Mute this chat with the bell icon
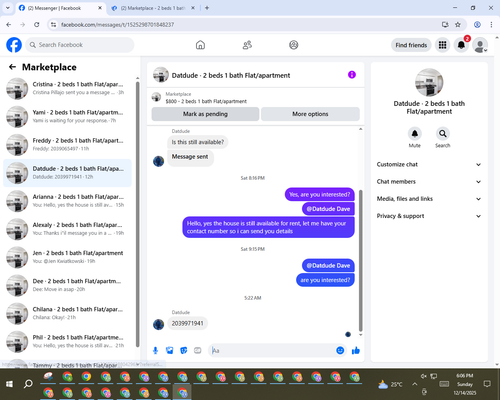 (415, 134)
